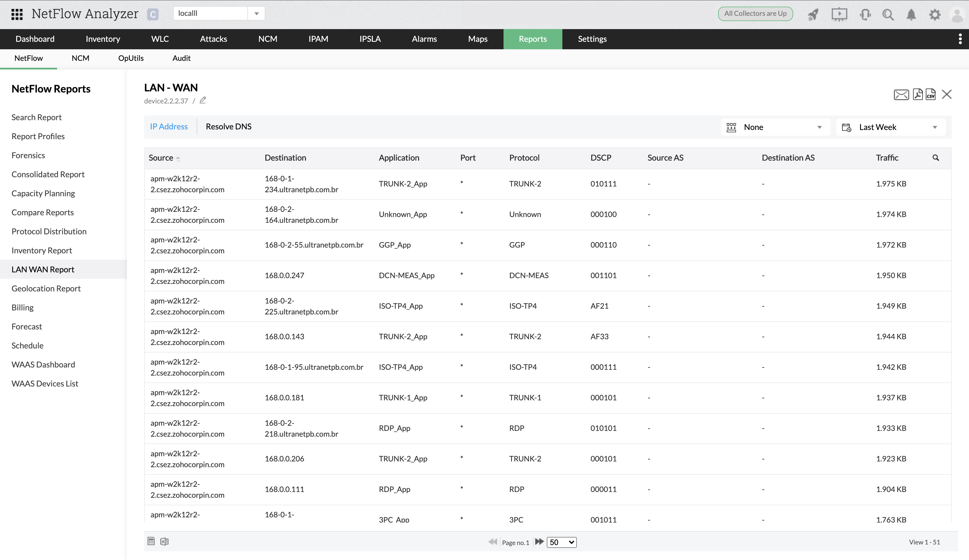
Task: Sort table by Source column
Action: (x=161, y=158)
